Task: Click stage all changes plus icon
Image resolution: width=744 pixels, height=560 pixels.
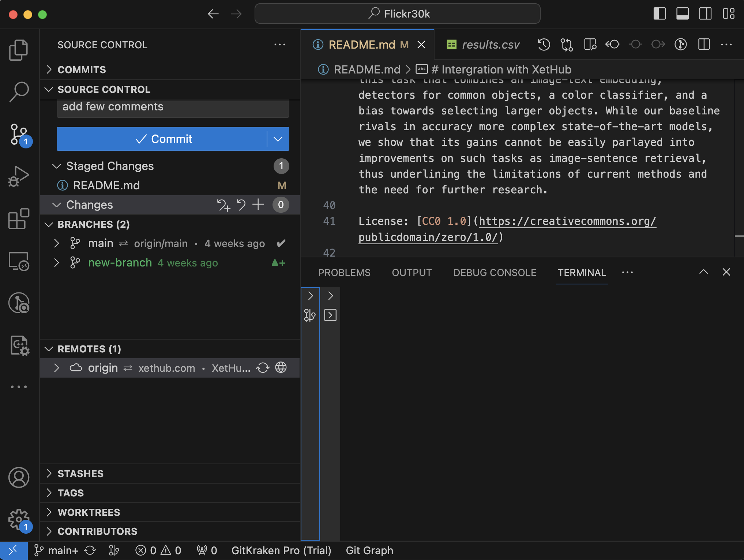Action: coord(258,205)
